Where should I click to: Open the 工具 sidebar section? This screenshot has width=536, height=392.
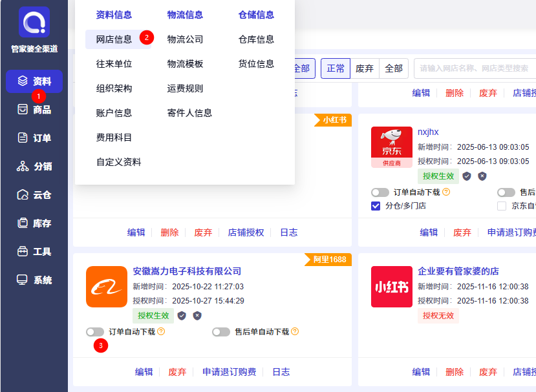click(x=34, y=252)
